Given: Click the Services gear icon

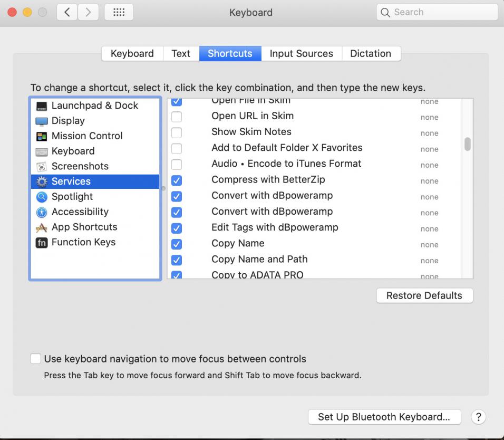Looking at the screenshot, I should pyautogui.click(x=42, y=181).
